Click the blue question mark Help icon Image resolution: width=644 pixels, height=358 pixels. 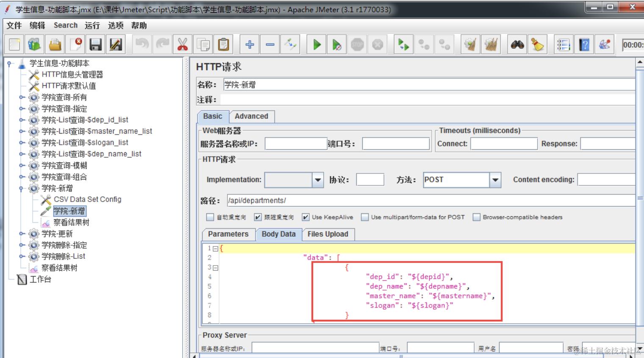(x=584, y=45)
